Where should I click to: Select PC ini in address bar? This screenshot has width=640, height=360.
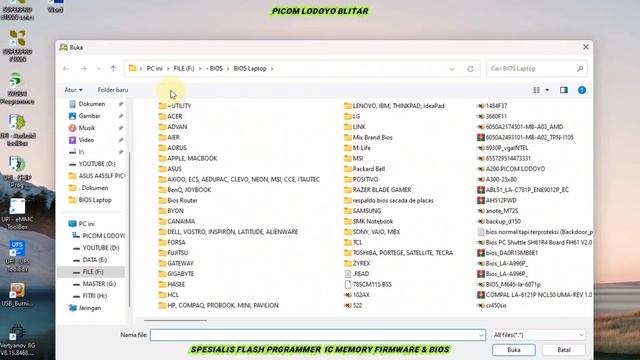[x=155, y=69]
